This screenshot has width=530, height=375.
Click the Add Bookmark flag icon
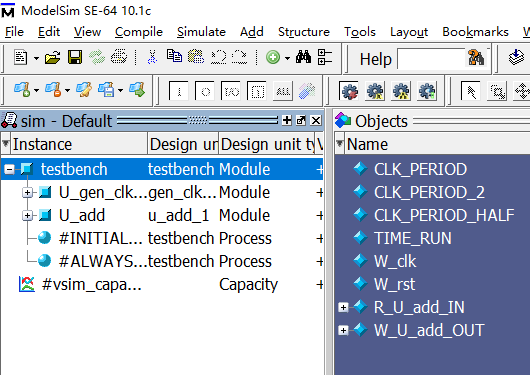[x=22, y=90]
